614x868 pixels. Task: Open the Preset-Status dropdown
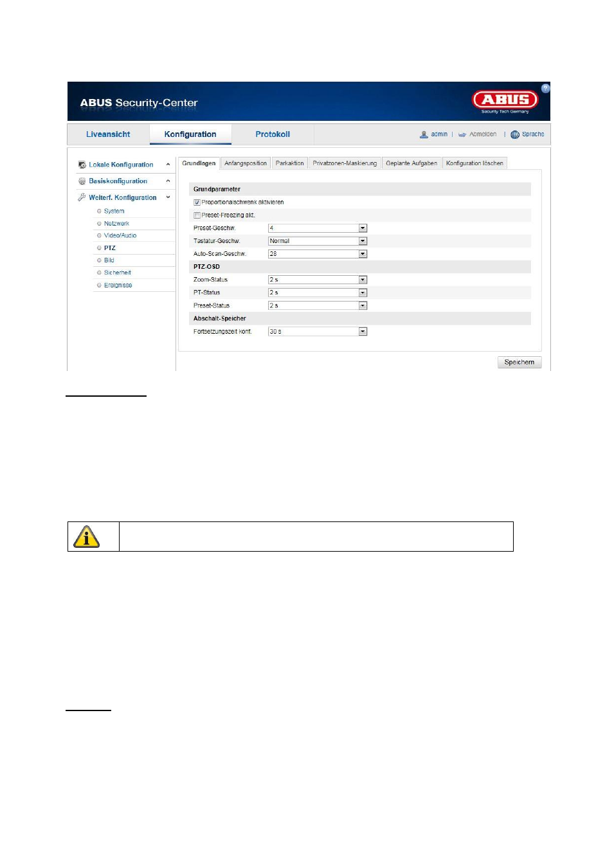point(318,305)
